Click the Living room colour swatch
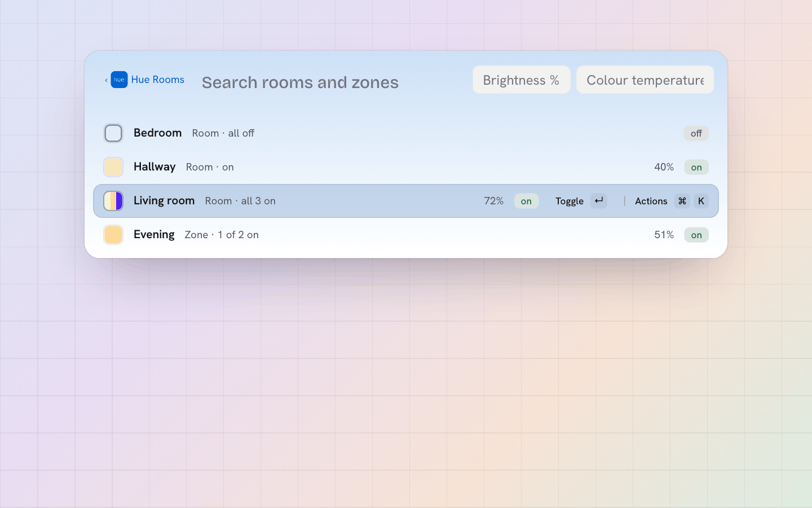The height and width of the screenshot is (508, 812). pos(113,201)
